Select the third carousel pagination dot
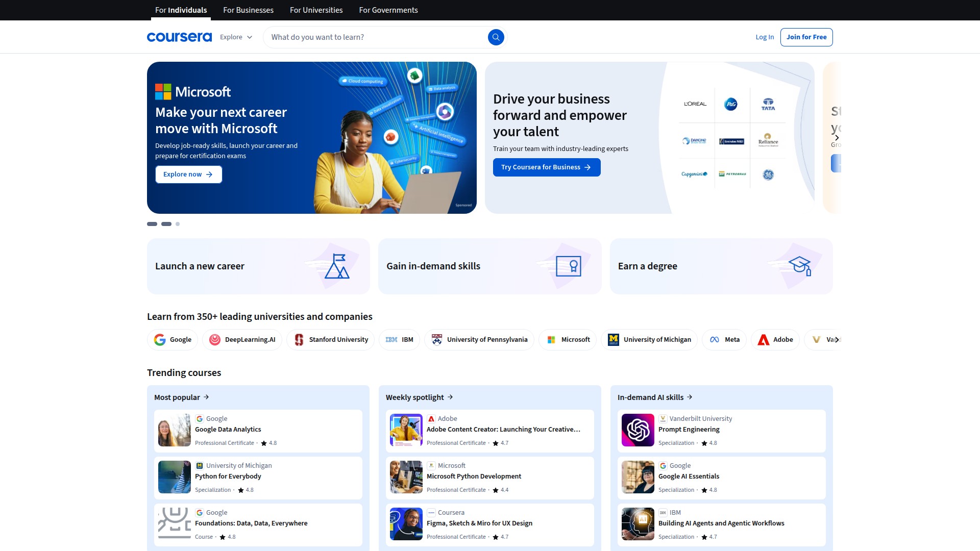Image resolution: width=980 pixels, height=551 pixels. tap(178, 224)
